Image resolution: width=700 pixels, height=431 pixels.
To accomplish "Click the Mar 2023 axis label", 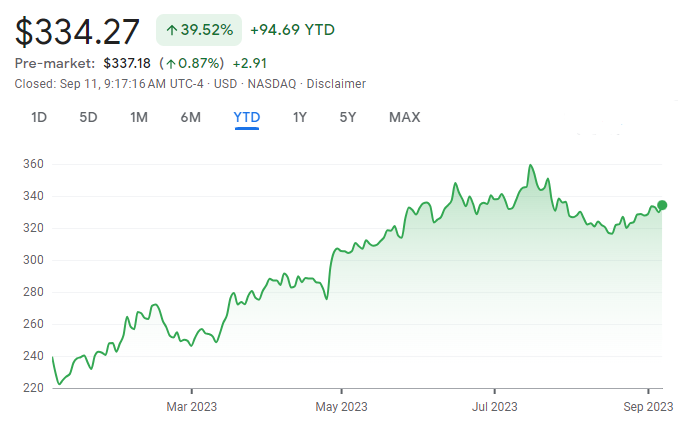I will point(191,407).
